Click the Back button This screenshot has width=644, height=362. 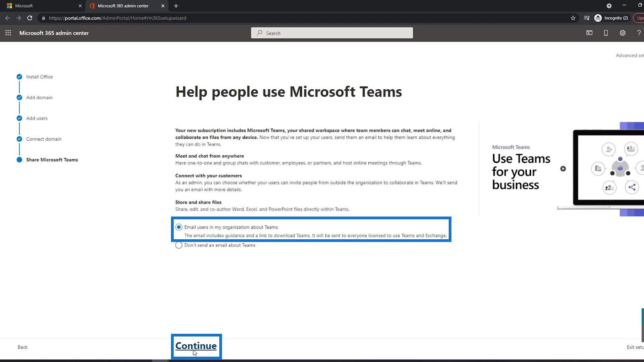[x=23, y=347]
